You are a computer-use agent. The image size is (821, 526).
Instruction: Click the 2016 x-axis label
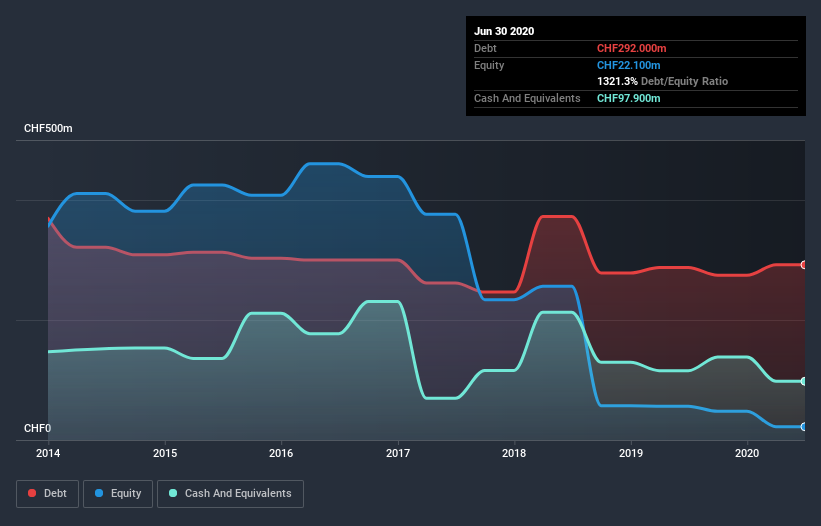point(281,453)
